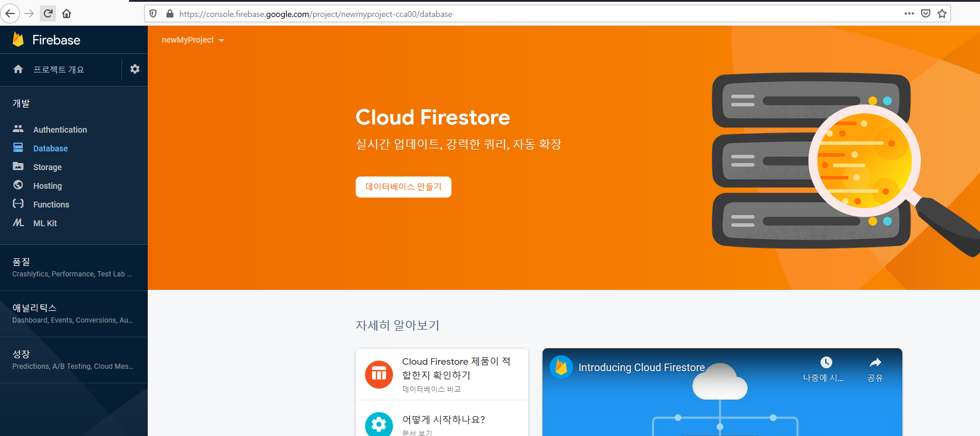The width and height of the screenshot is (980, 436).
Task: Open Hosting in the sidebar
Action: tap(47, 186)
